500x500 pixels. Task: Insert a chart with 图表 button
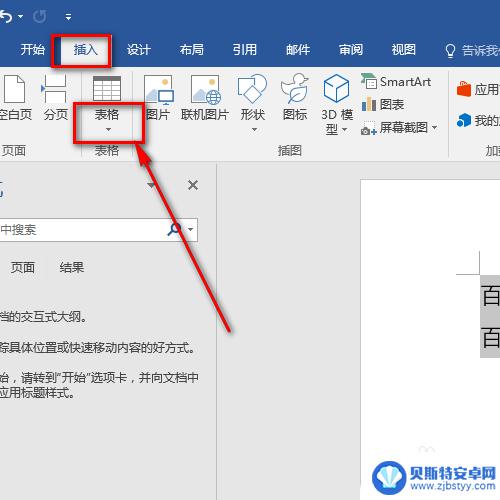pyautogui.click(x=383, y=104)
